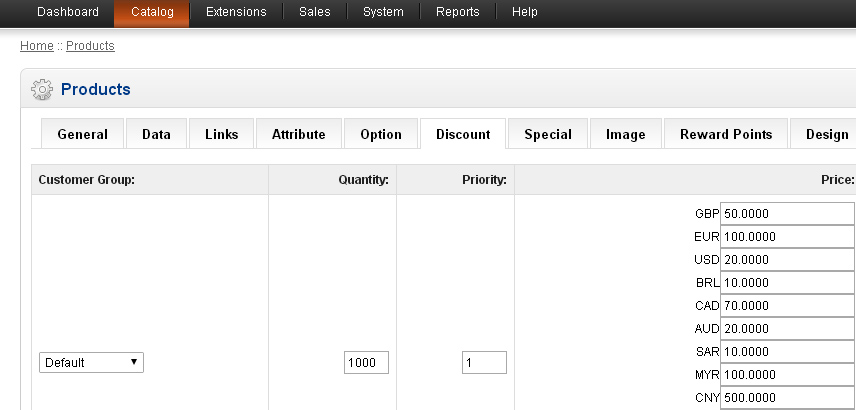Open the Catalog menu

[152, 12]
